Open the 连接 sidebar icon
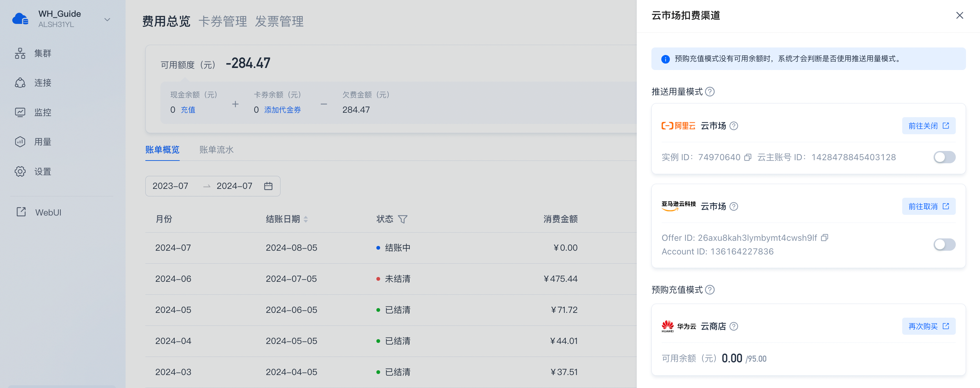The image size is (980, 388). tap(20, 83)
